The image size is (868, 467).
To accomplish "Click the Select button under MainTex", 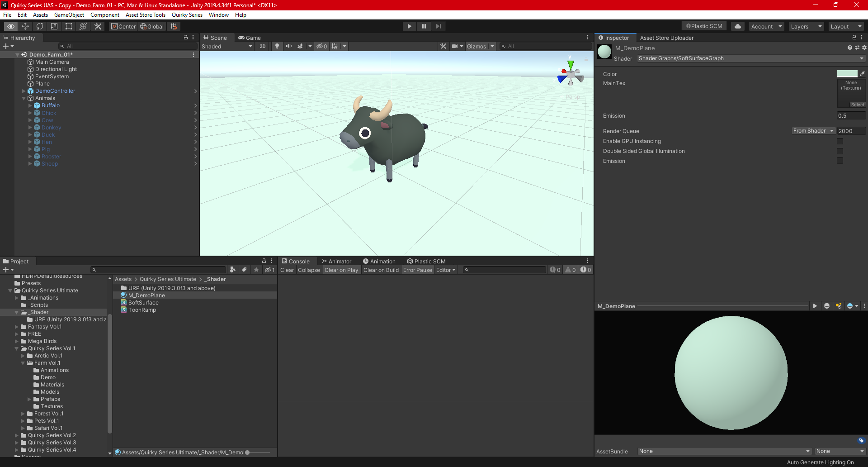I will 858,105.
